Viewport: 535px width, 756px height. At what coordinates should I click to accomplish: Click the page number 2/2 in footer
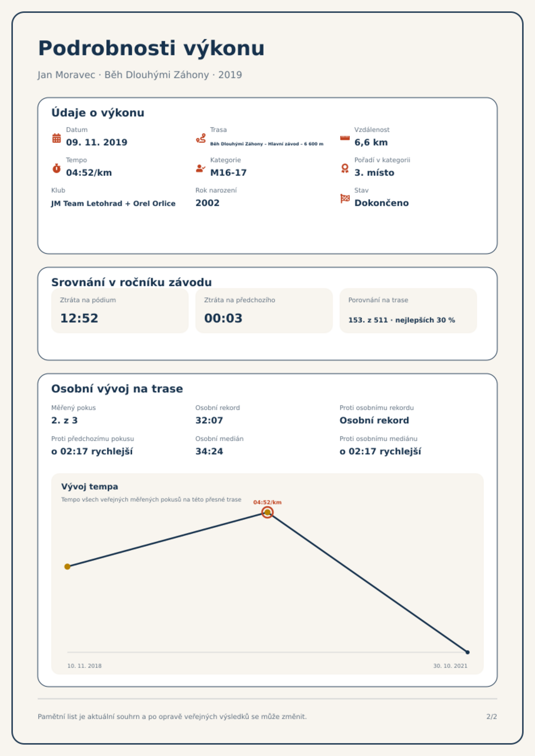(492, 716)
